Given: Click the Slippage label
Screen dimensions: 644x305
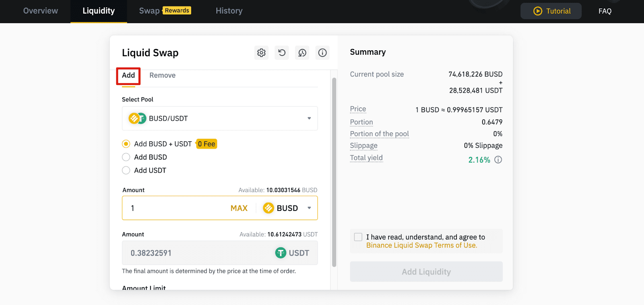Looking at the screenshot, I should pyautogui.click(x=363, y=146).
